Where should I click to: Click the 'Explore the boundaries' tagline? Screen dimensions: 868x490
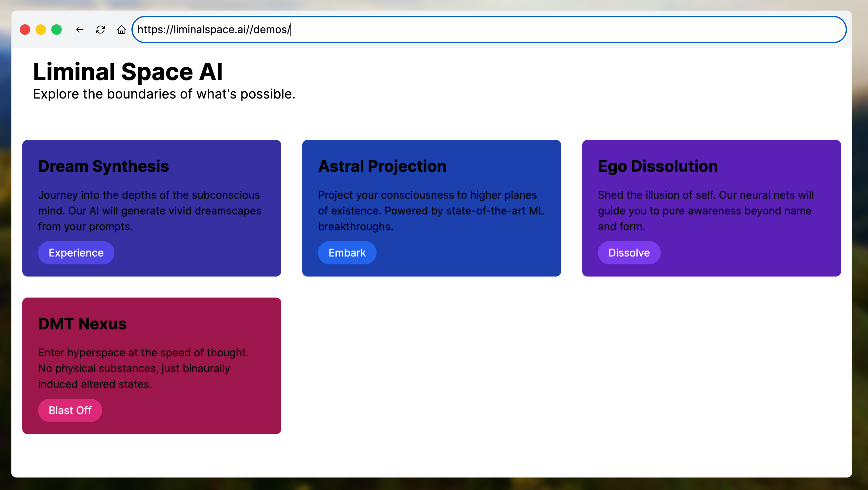pos(164,94)
